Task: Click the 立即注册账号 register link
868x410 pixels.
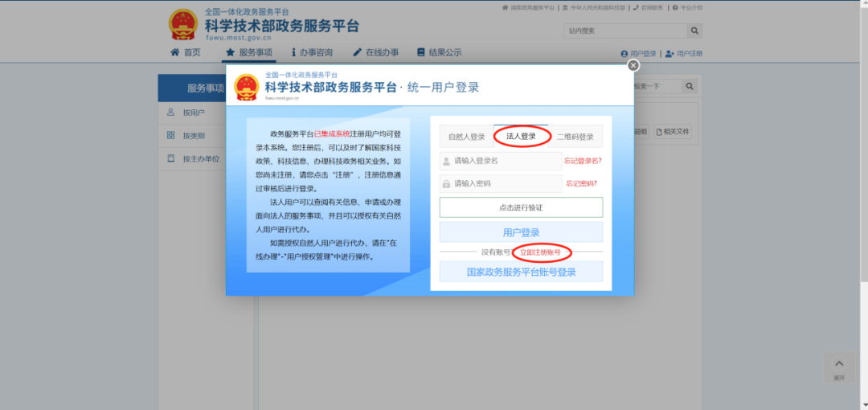Action: [540, 252]
